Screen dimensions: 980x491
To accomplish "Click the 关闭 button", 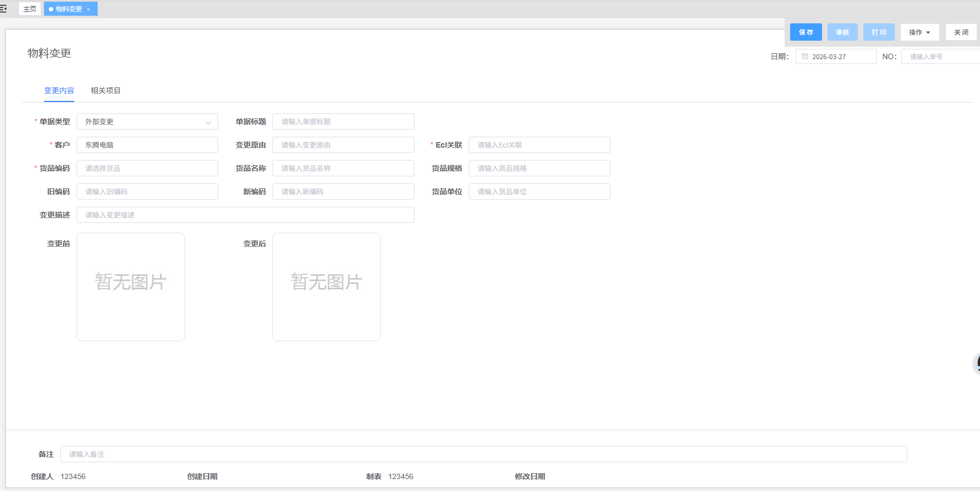I will pos(961,33).
